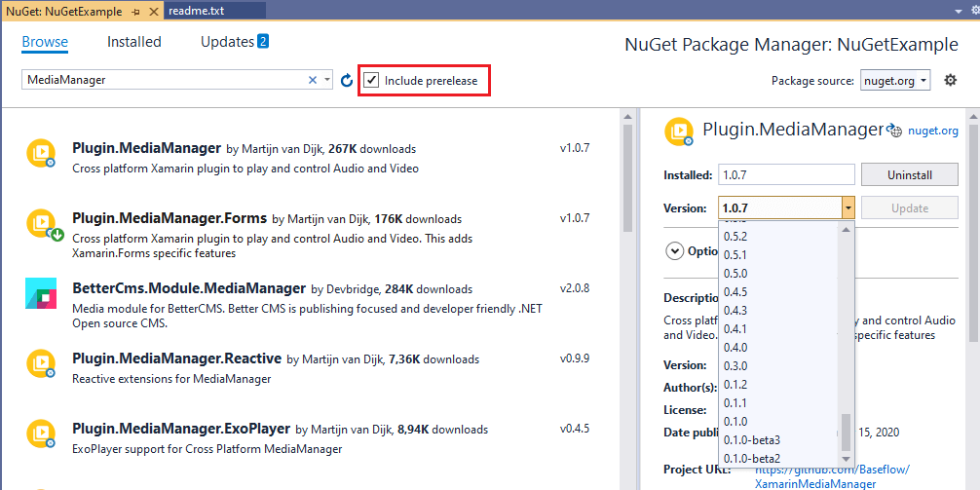Click the Plugin.MediaManager package icon in results
Image resolution: width=980 pixels, height=490 pixels.
pos(41,154)
